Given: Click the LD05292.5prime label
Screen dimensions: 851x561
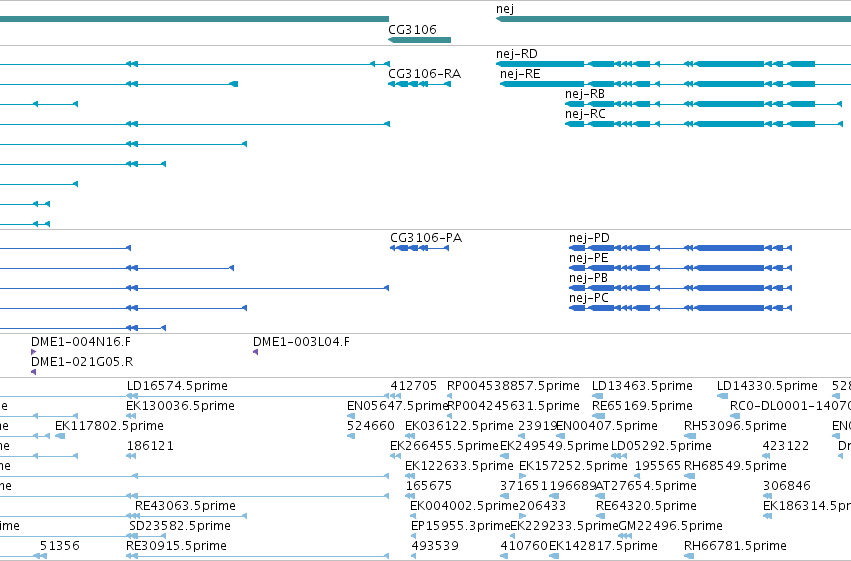Looking at the screenshot, I should coord(661,446).
